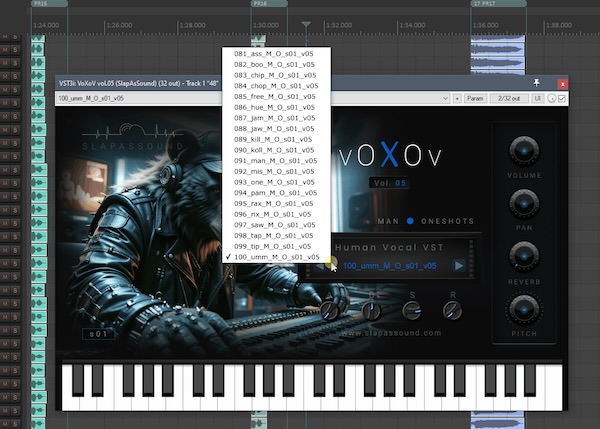Image resolution: width=600 pixels, height=429 pixels.
Task: Toggle the blue MAN/ONESHOTS selector dot
Action: (x=410, y=221)
